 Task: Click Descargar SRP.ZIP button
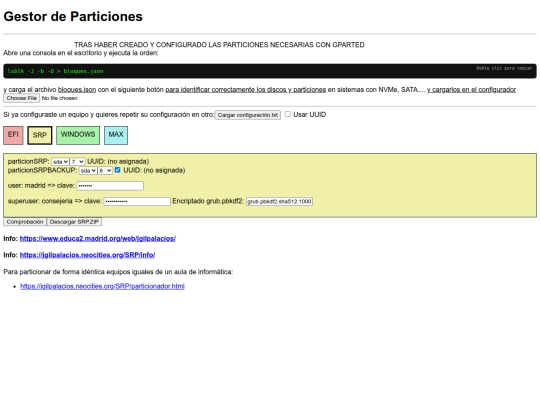click(x=74, y=222)
